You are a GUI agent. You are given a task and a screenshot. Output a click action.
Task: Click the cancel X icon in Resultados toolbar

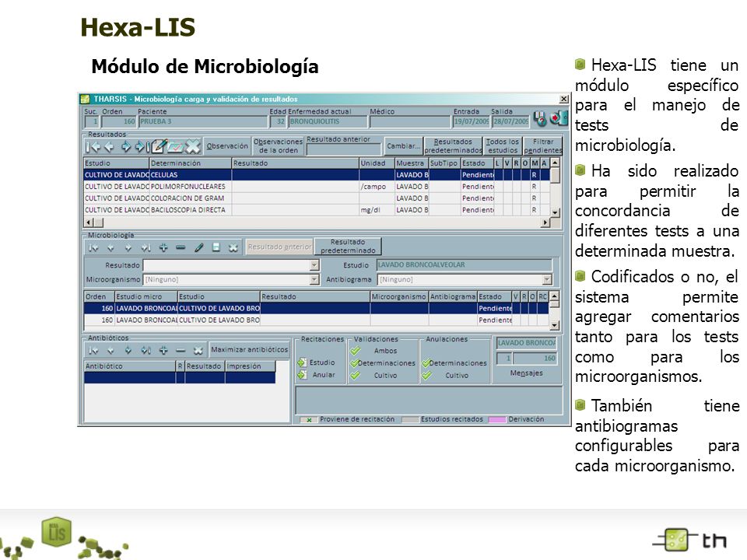[192, 147]
